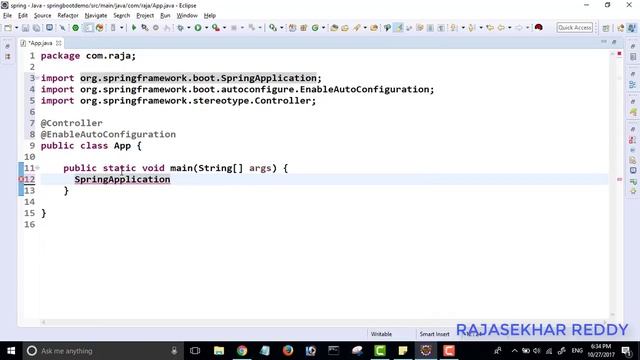Open File Explorer from the taskbar
This screenshot has width=640, height=360.
pos(219,351)
